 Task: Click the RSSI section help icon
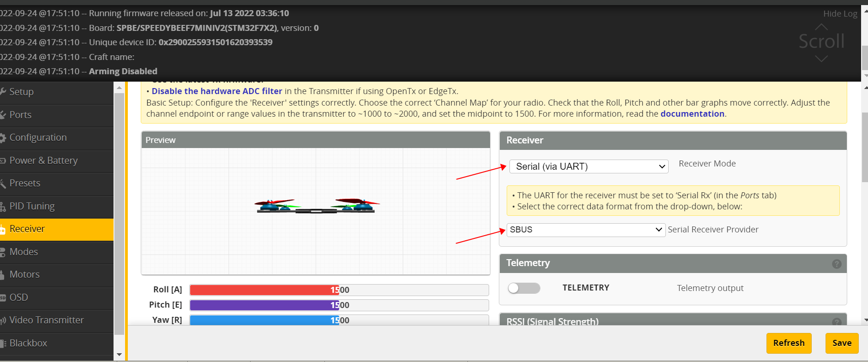point(836,322)
